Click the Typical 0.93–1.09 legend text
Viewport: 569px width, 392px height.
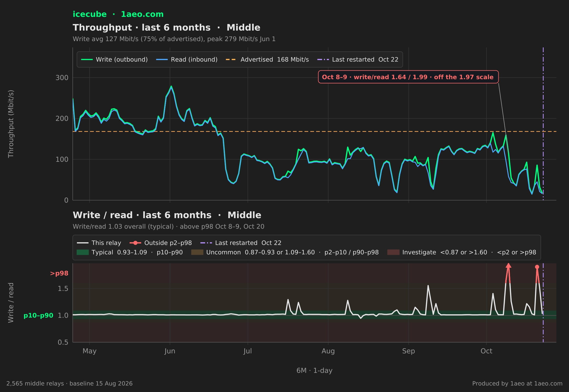pos(137,252)
